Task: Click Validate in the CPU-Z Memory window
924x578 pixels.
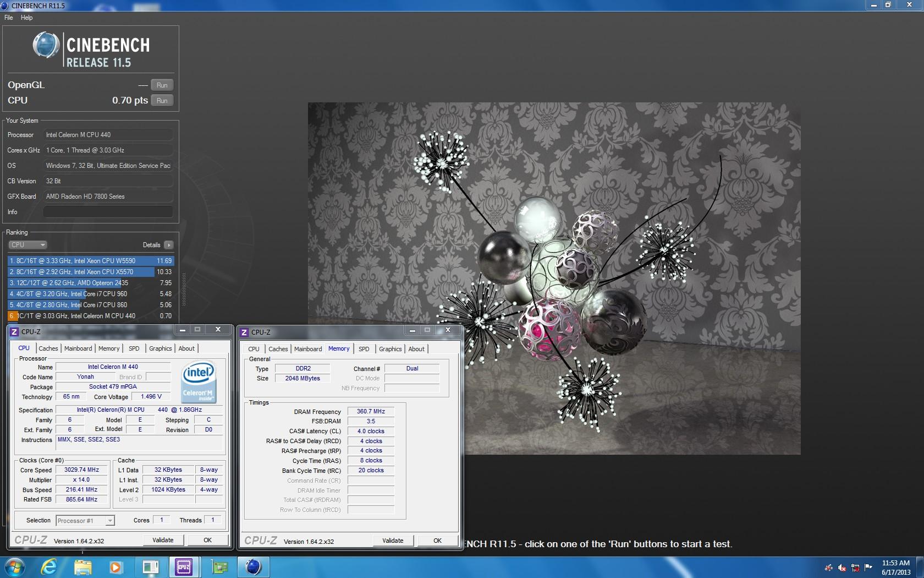Action: click(393, 541)
